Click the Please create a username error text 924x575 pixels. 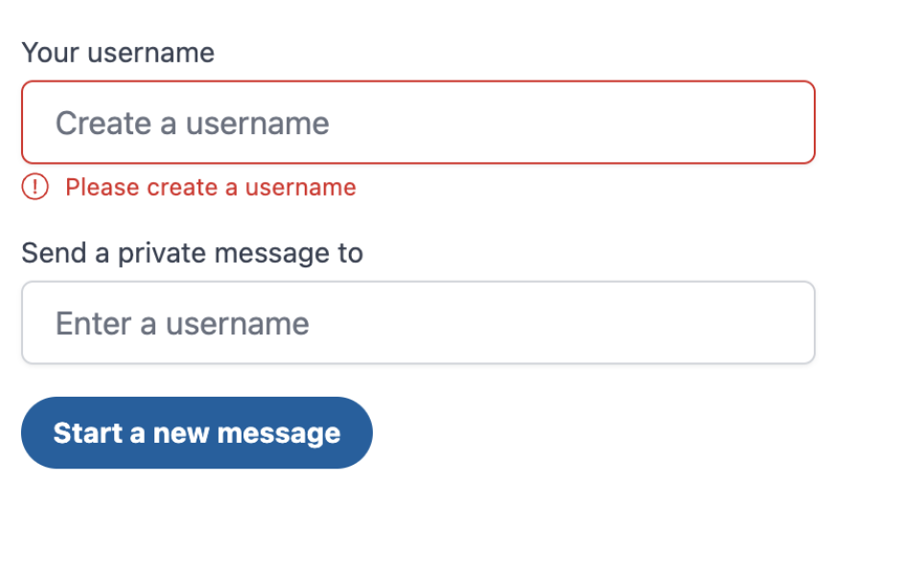click(211, 187)
